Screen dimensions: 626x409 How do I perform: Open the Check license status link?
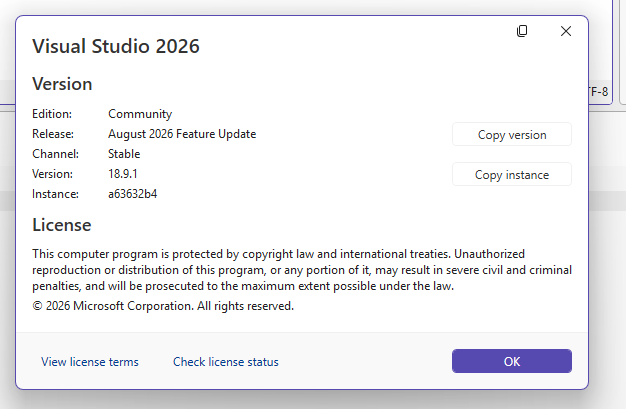click(x=226, y=362)
